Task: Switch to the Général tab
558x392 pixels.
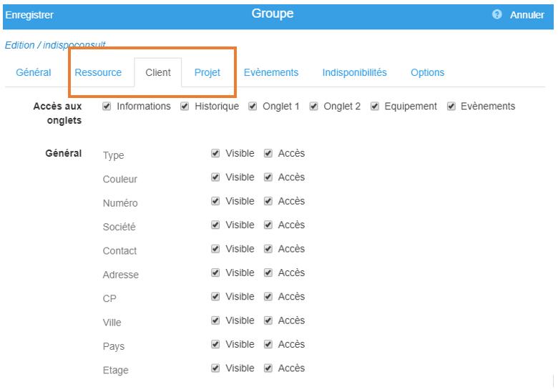Action: [x=34, y=72]
